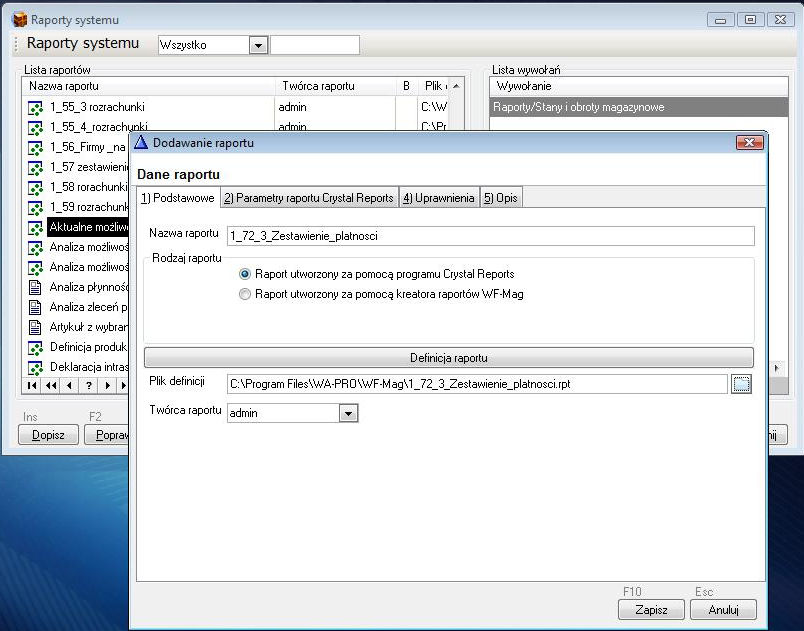
Task: Select Crystal Reports report type radio button
Action: coord(245,274)
